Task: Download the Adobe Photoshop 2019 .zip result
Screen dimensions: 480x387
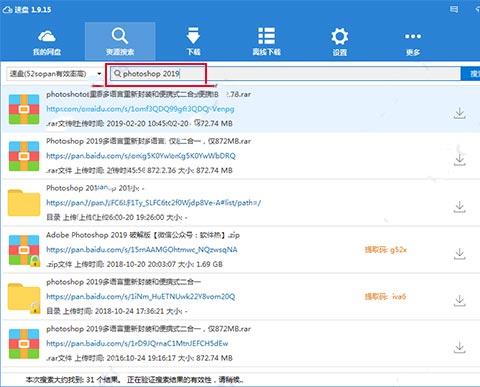Action: pyautogui.click(x=460, y=254)
